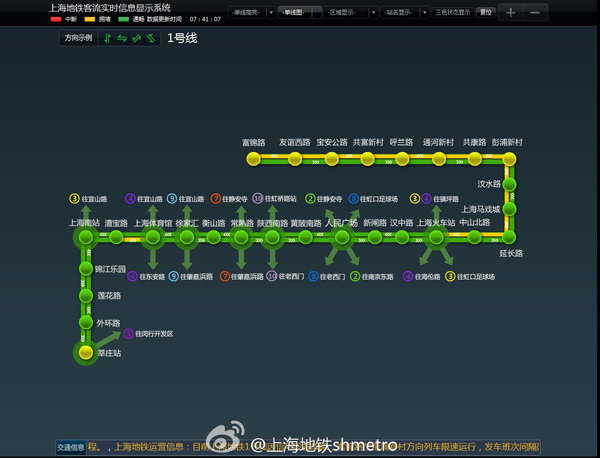
Task: Click the 新闸路 station node
Action: point(375,237)
